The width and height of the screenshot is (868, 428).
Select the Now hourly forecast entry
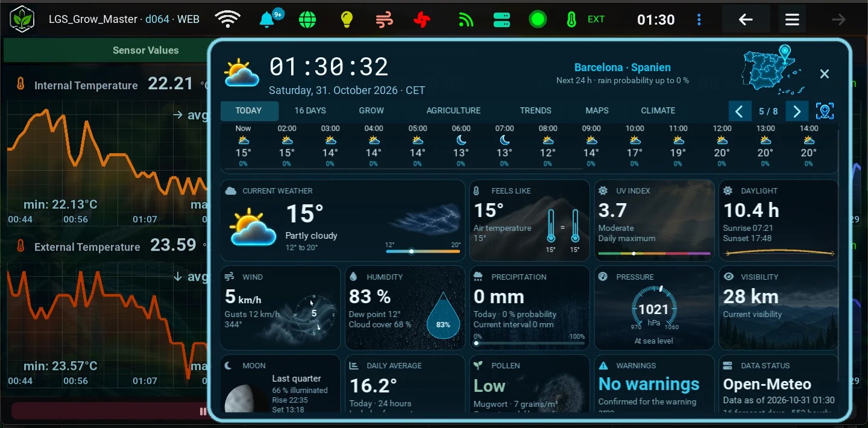coord(243,146)
